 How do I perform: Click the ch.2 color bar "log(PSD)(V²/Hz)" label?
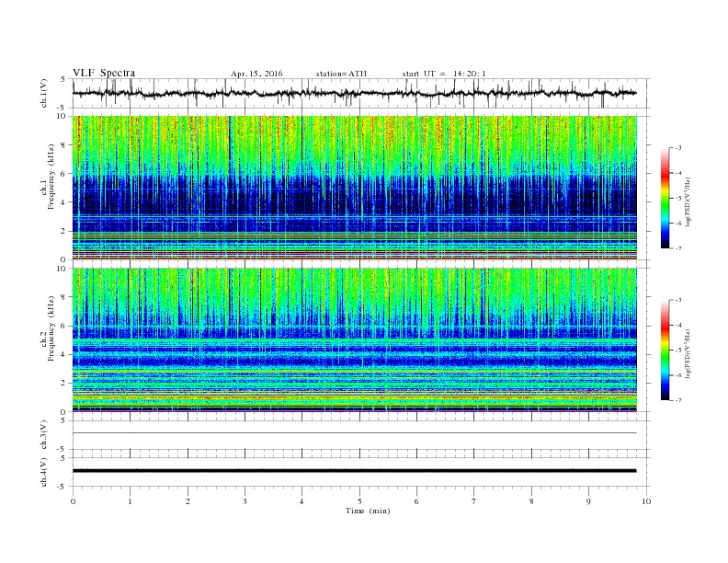coord(688,353)
